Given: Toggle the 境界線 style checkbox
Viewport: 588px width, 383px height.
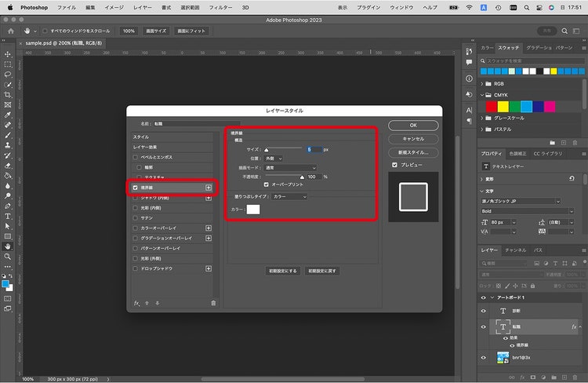Looking at the screenshot, I should (136, 188).
